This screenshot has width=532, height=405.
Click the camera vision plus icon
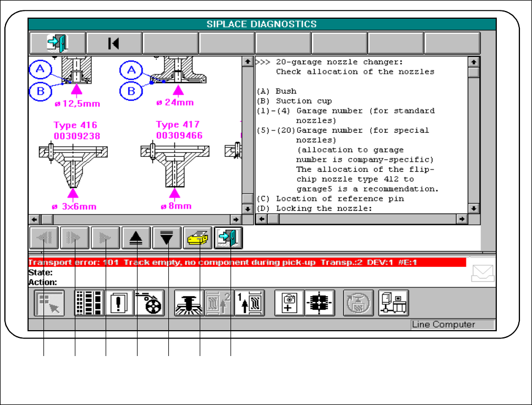tap(289, 303)
